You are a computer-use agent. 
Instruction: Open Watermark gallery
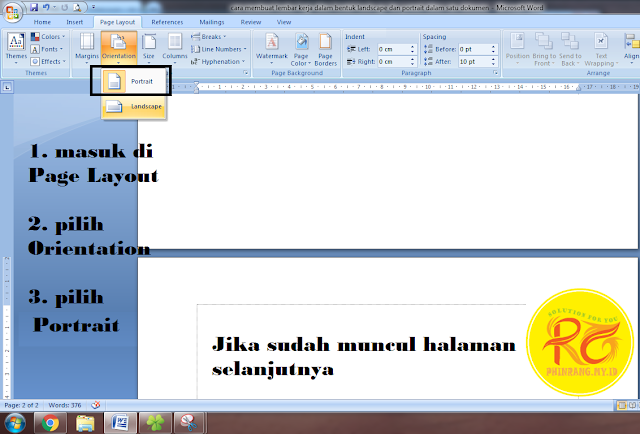pos(271,49)
